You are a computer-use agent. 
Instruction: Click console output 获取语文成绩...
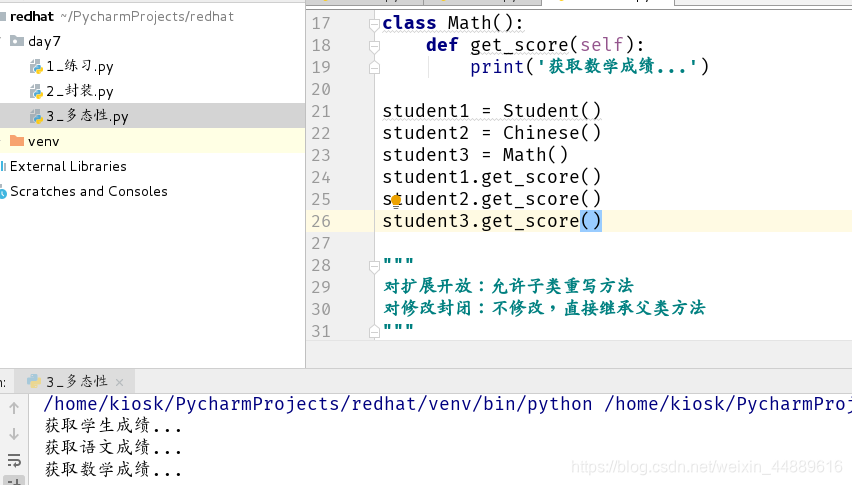(113, 448)
